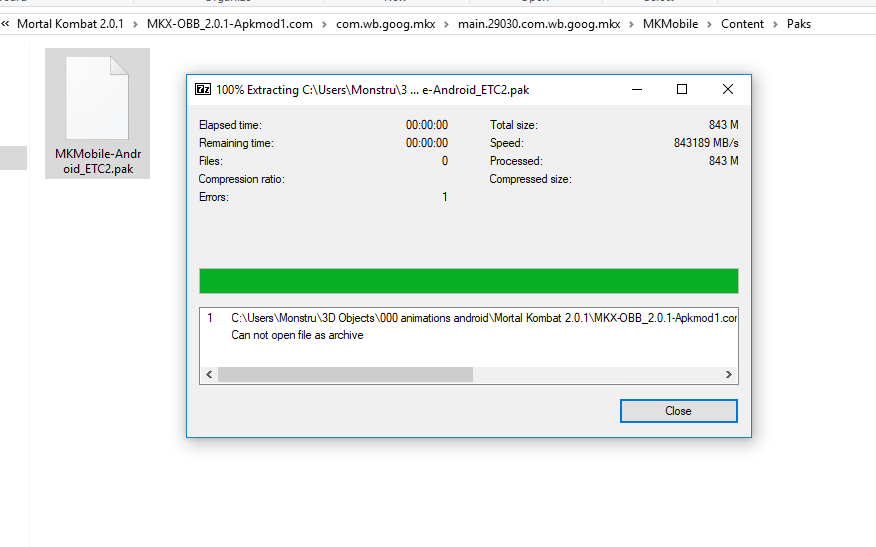Click right arrow of error list scrollbar
The height and width of the screenshot is (547, 876).
729,374
